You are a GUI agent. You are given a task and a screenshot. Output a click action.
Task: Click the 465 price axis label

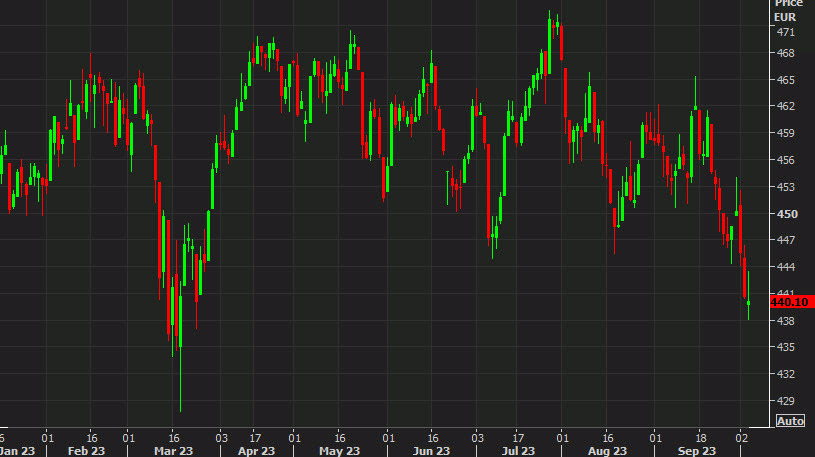pos(785,80)
